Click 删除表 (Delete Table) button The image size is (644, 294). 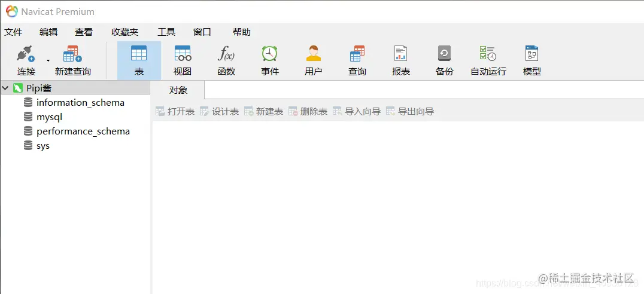308,112
